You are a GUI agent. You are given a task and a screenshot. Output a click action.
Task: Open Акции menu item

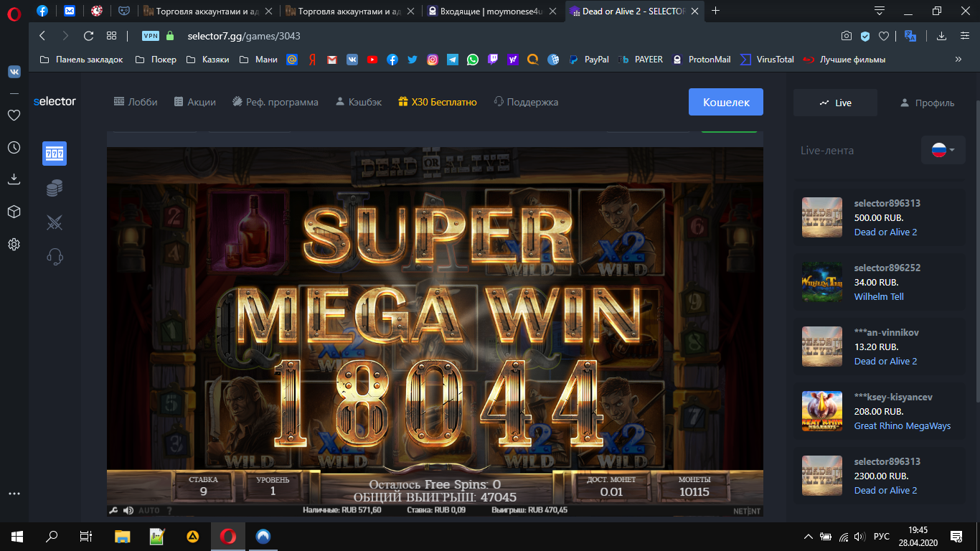(194, 102)
